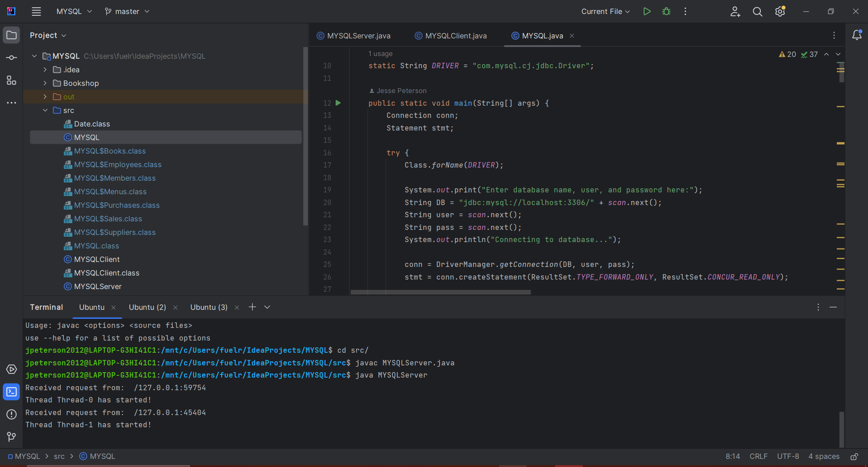Screen dimensions: 868x467
Task: Change UTF-8 file encoding
Action: tap(788, 457)
